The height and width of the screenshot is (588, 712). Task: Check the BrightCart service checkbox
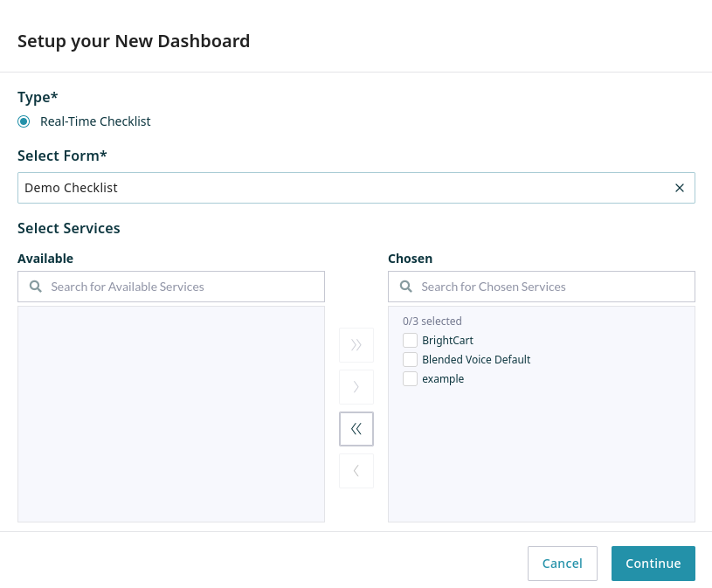click(410, 341)
